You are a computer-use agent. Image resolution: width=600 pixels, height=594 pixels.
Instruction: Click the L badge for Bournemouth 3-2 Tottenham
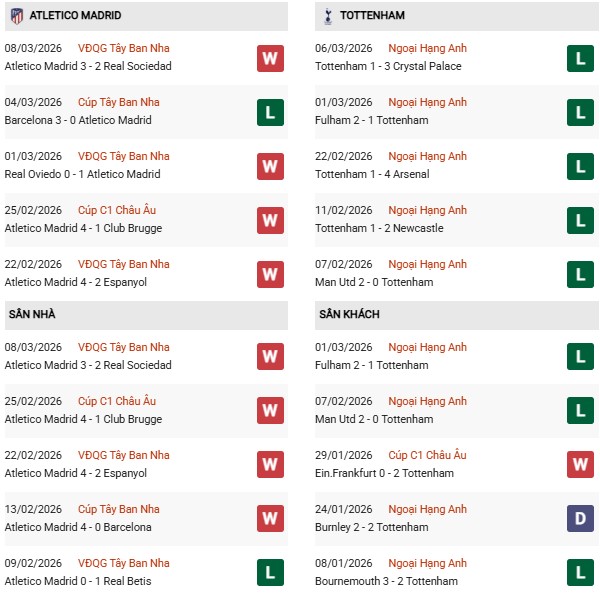coord(580,573)
